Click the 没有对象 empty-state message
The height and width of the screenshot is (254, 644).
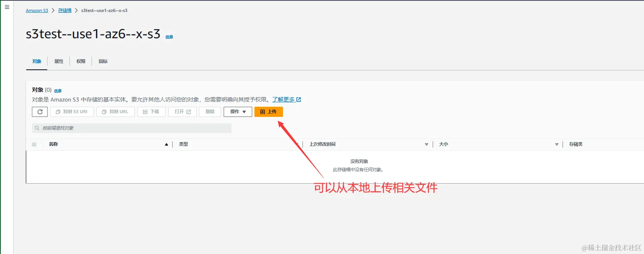click(x=359, y=161)
